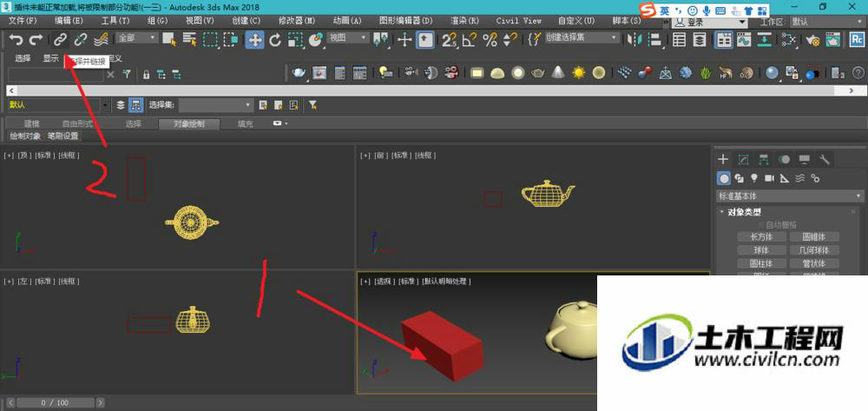Click the Undo arrow icon
Viewport: 868px width, 411px height.
16,39
